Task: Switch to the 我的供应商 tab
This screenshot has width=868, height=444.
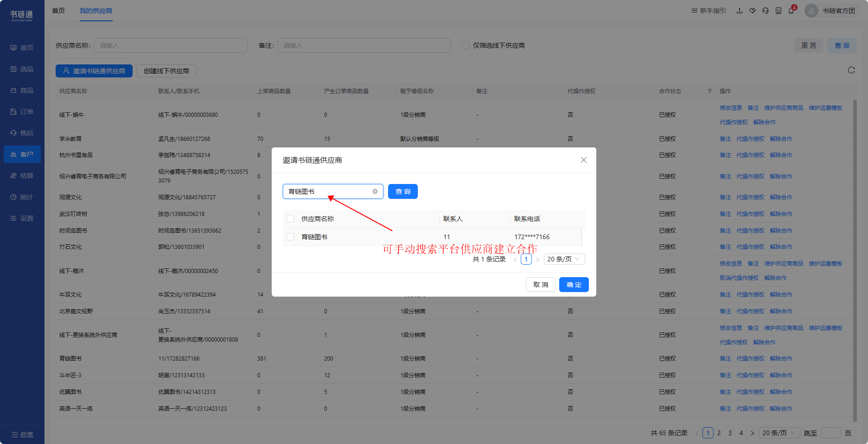Action: (96, 11)
